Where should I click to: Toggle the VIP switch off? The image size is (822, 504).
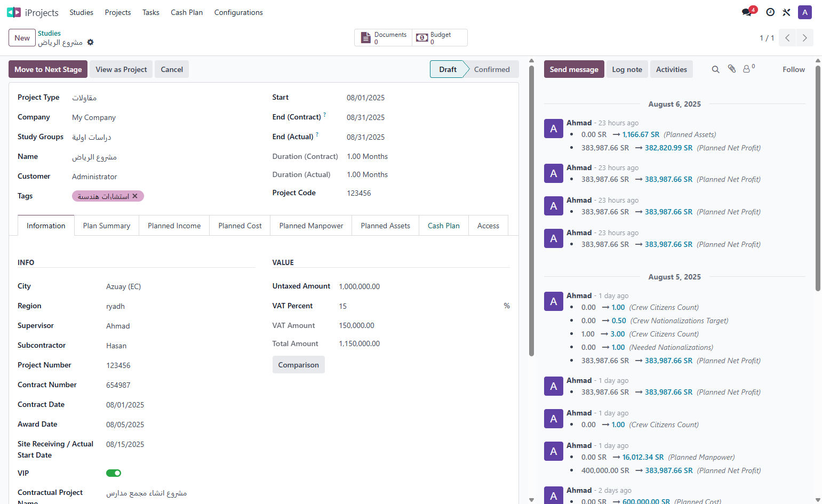pyautogui.click(x=114, y=473)
